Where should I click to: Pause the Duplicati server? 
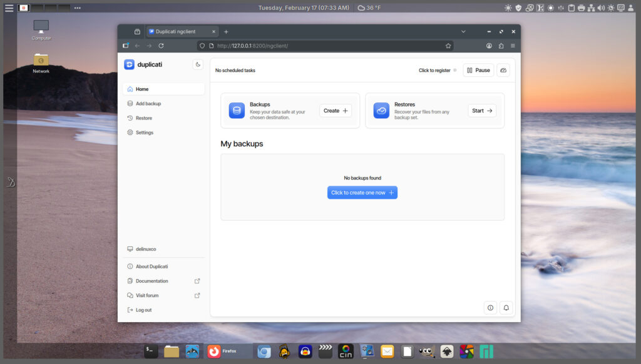[x=478, y=70]
